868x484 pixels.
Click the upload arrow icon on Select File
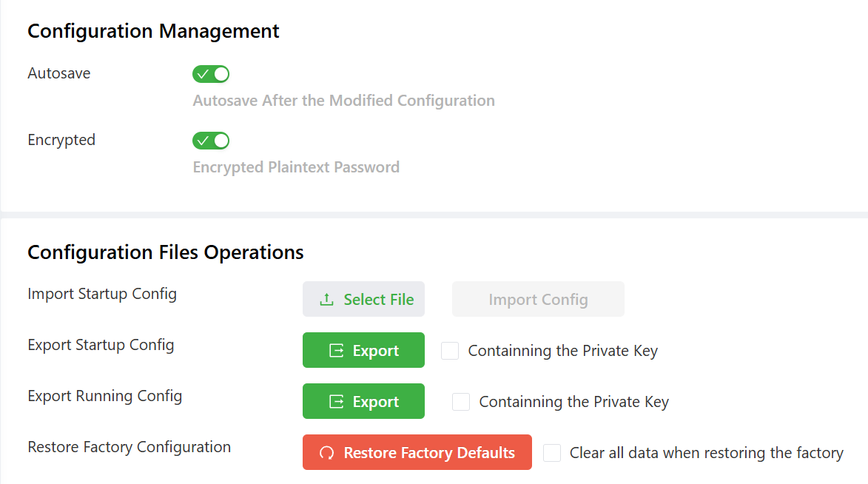pyautogui.click(x=326, y=300)
